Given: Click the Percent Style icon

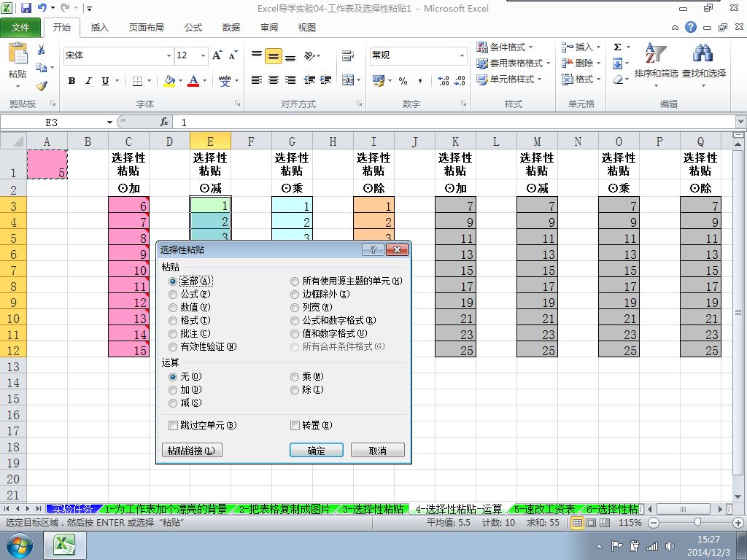Looking at the screenshot, I should point(403,81).
